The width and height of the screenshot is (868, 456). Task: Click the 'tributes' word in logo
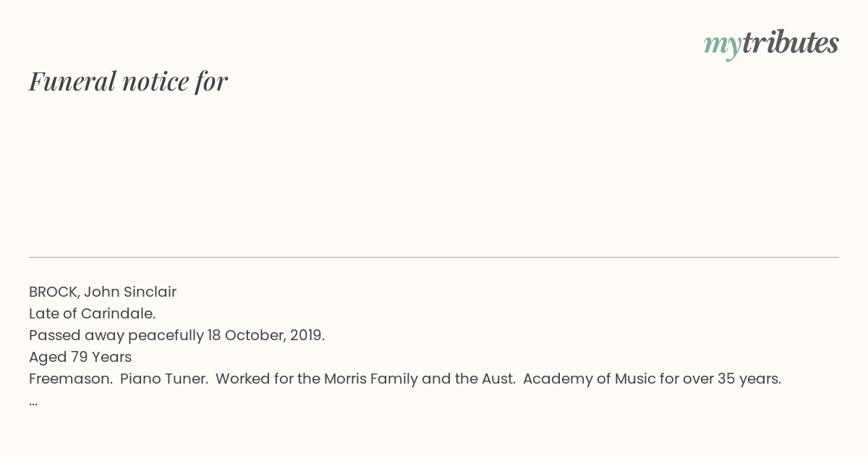click(x=790, y=42)
